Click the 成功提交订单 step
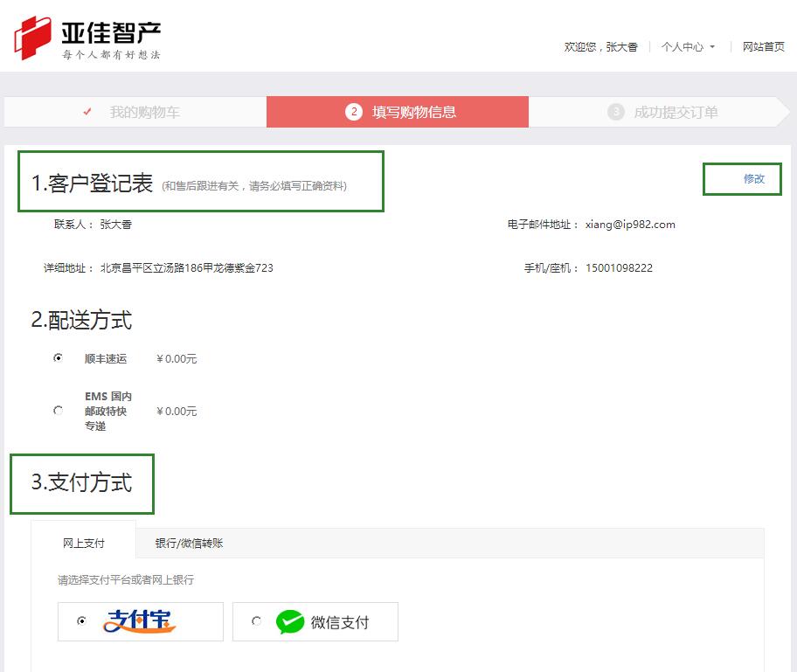Screen dimensions: 797x672 (x=676, y=112)
